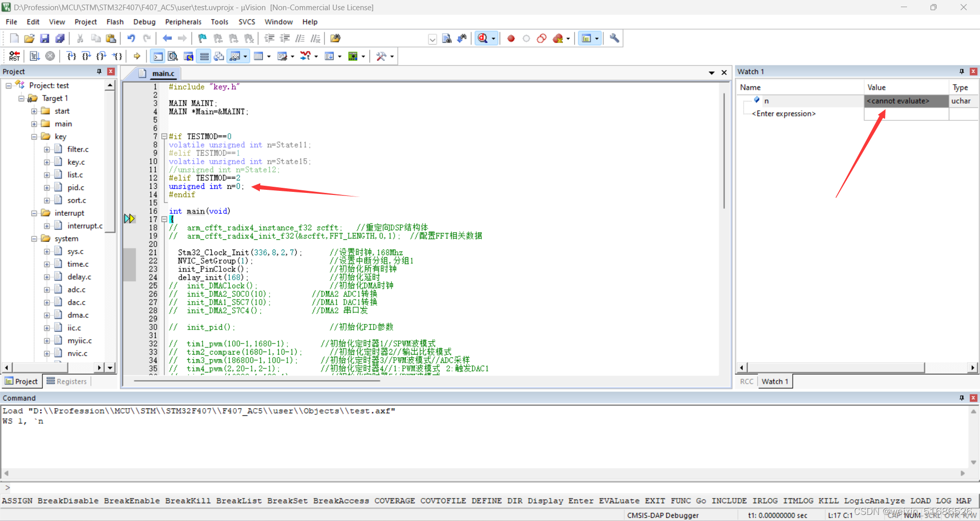
Task: Collapse the 'system' group folder
Action: tap(34, 239)
